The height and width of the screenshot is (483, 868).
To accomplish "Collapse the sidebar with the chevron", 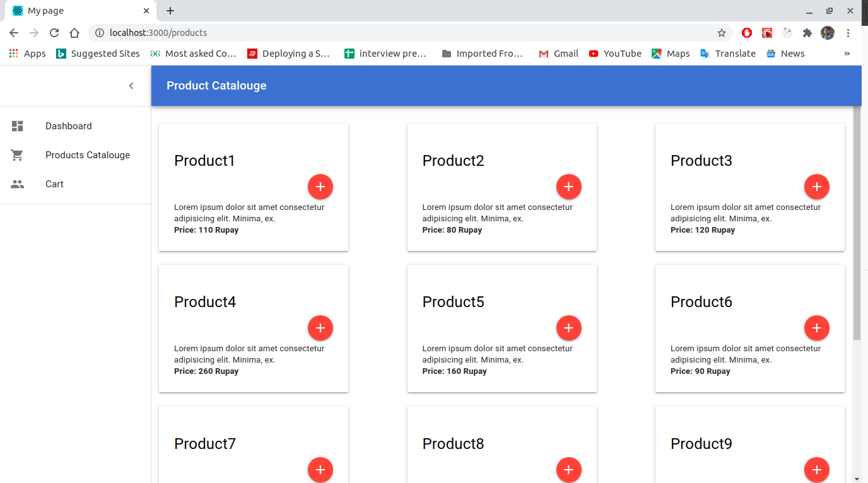I will [x=131, y=86].
